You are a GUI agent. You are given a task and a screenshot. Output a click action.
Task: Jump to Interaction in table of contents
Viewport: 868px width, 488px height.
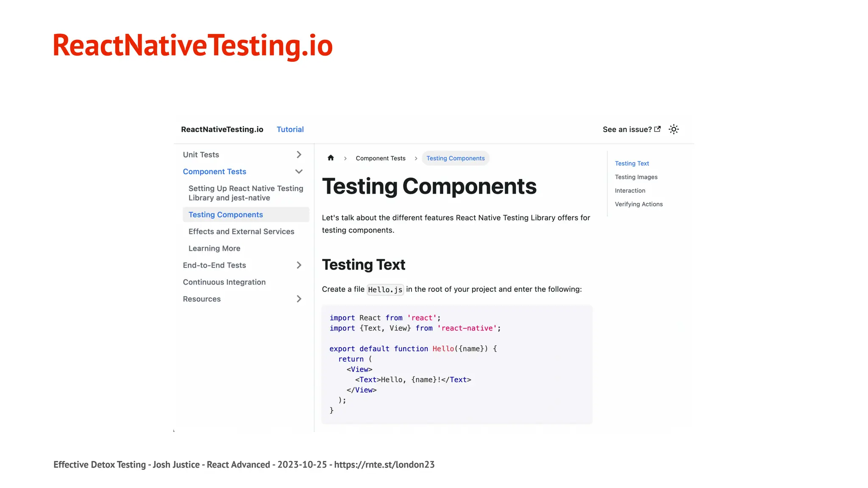(x=630, y=191)
